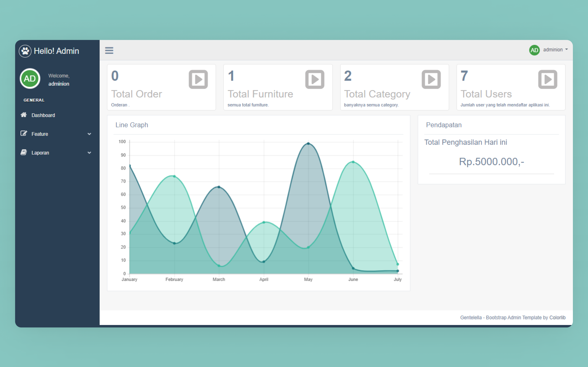Click the Laporan book icon

[24, 152]
